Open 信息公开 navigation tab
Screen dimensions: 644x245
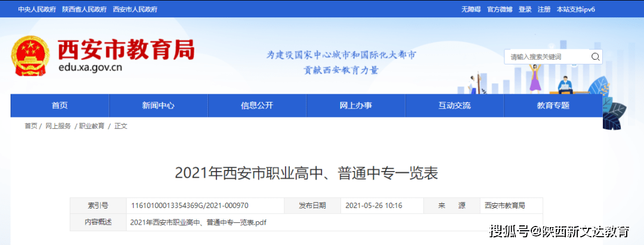point(257,106)
